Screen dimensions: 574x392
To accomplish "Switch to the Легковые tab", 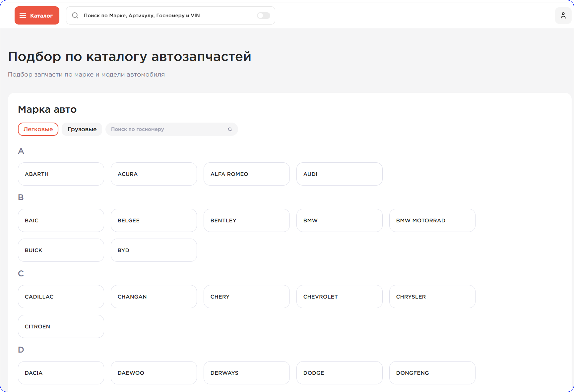I will [38, 129].
